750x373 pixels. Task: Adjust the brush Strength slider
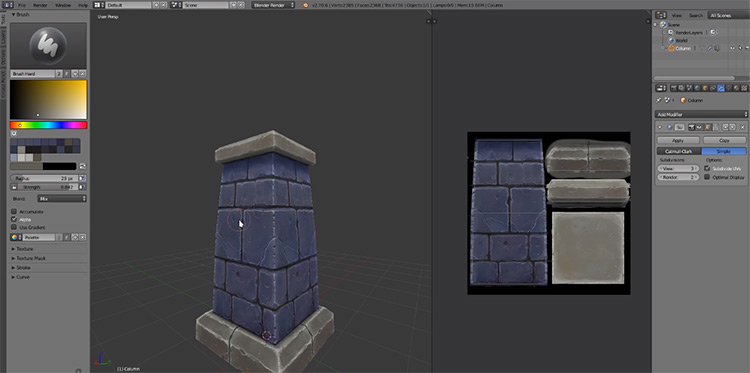click(48, 187)
